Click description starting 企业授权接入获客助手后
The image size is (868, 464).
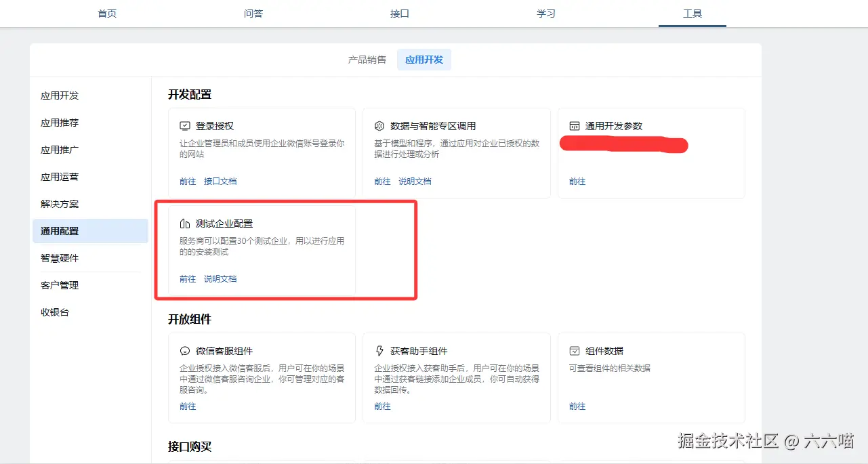pos(457,379)
